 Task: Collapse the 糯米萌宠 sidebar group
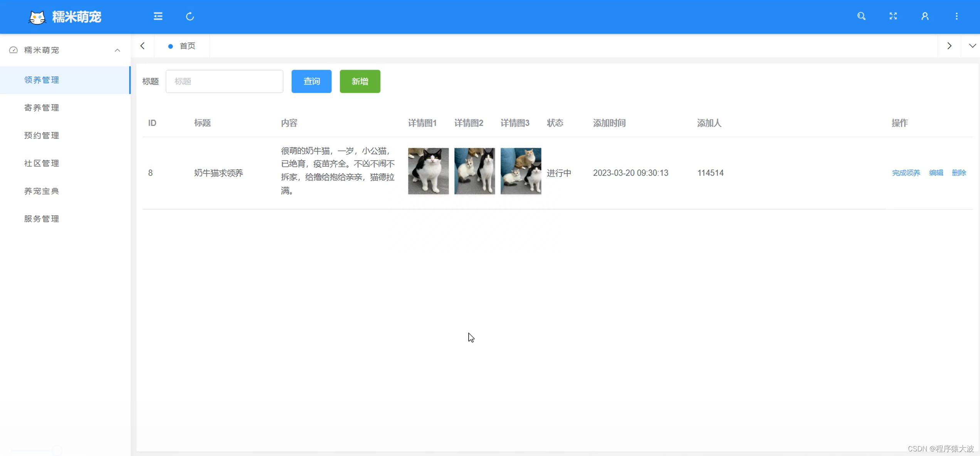coord(117,50)
